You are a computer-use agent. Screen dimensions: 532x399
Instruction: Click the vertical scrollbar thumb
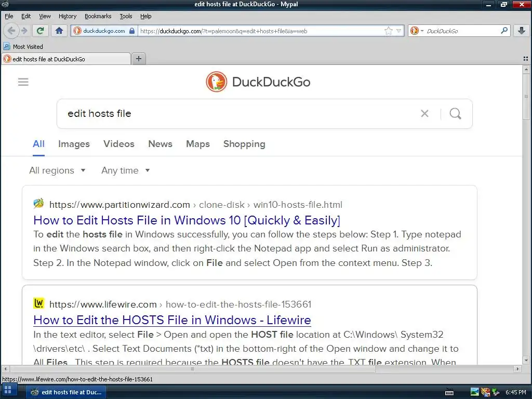pos(526,97)
